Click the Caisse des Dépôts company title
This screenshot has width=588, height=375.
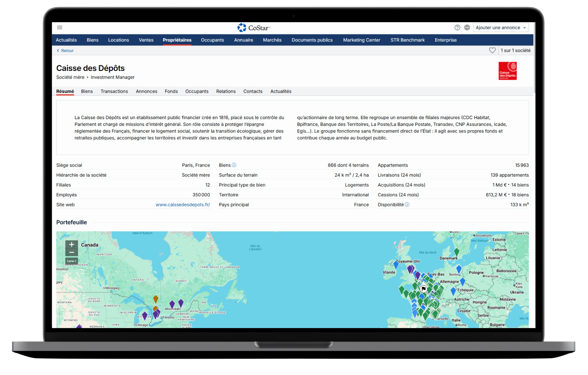tap(90, 68)
